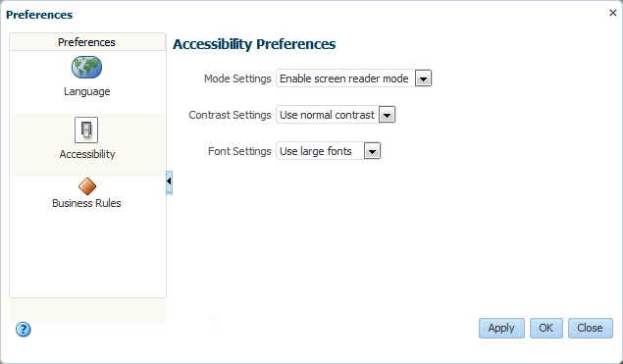Viewport: 623px width, 364px height.
Task: Click the blue help question mark icon
Action: [23, 329]
